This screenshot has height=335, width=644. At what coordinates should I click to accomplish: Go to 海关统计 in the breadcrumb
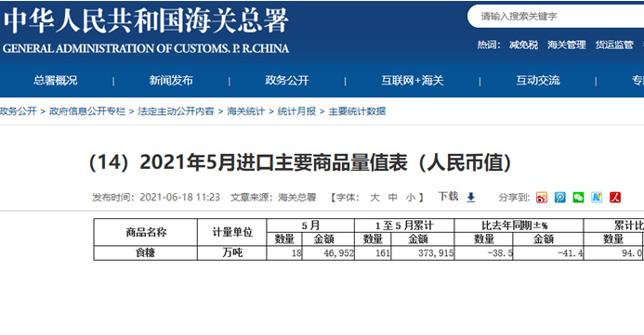point(246,111)
